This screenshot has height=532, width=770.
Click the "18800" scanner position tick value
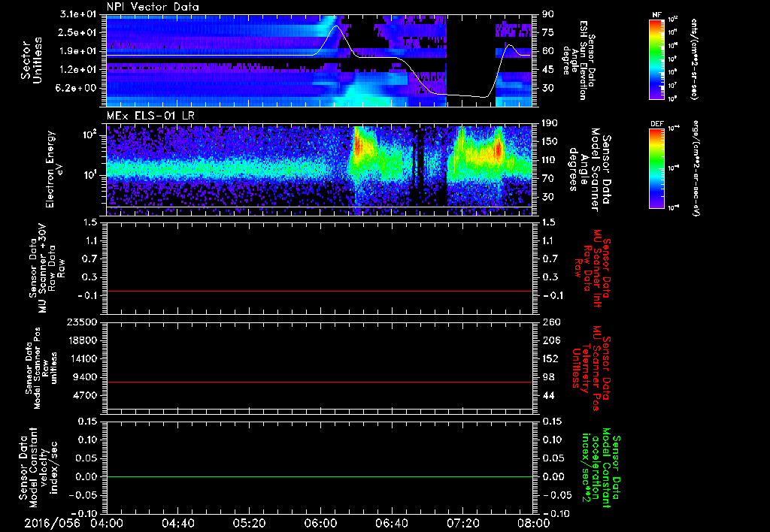(82, 340)
